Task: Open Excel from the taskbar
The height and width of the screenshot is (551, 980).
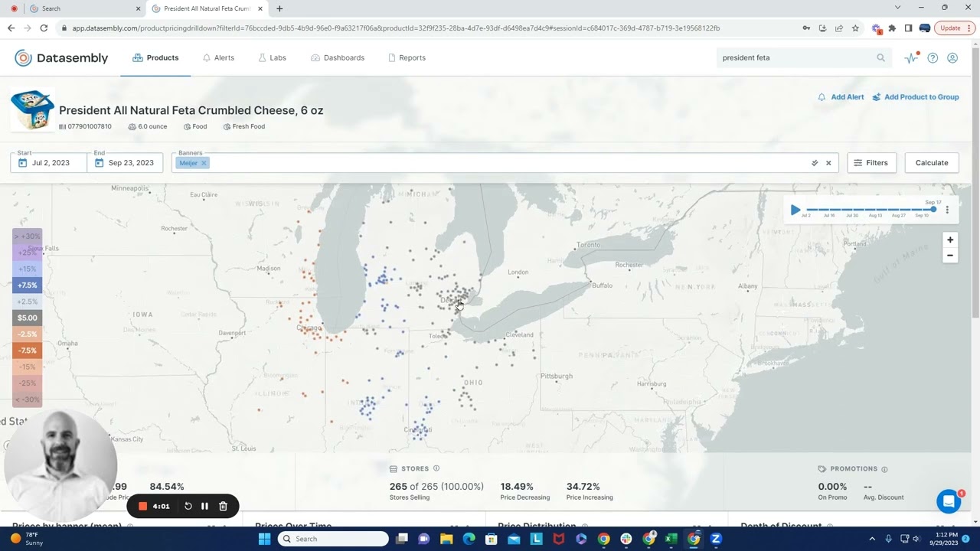Action: click(x=671, y=539)
